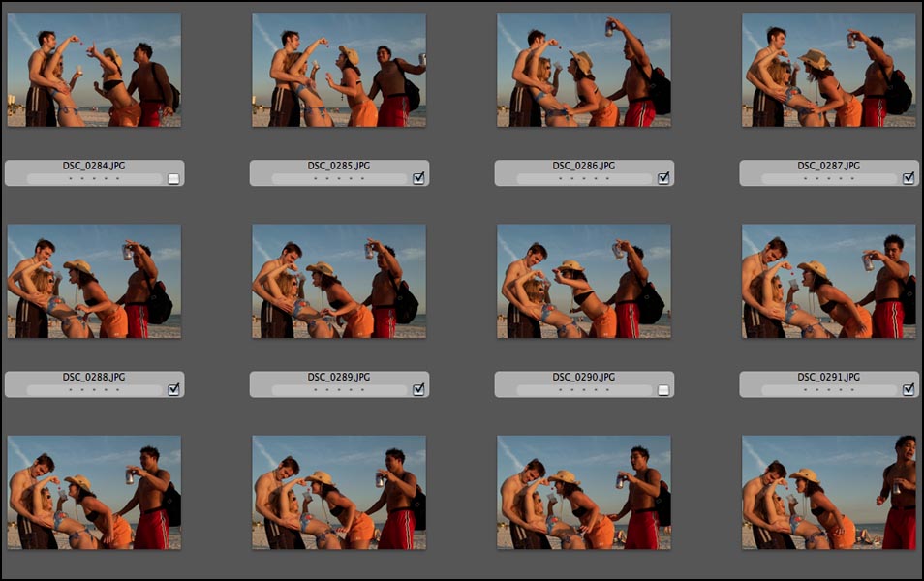Set star rating on DSC_0284.JPG rating bar
This screenshot has height=581, width=924.
[x=94, y=178]
